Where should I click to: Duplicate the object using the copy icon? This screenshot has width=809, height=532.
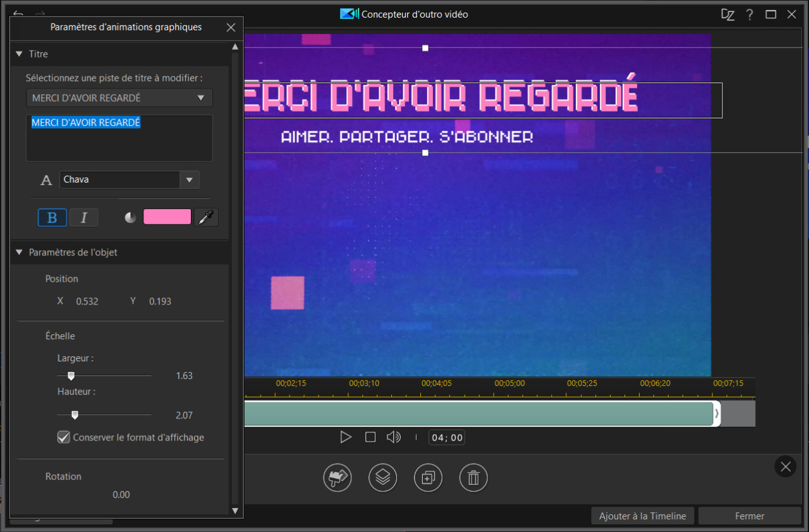[x=428, y=478]
